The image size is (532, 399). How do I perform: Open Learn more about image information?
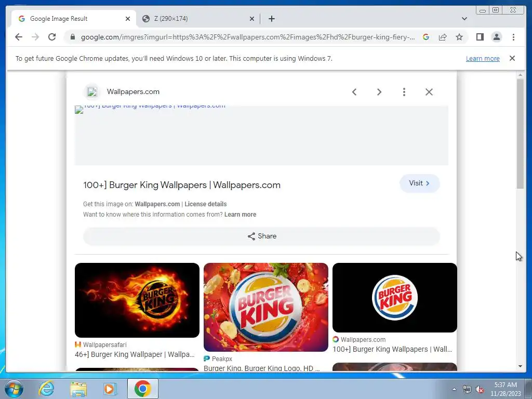[240, 215]
